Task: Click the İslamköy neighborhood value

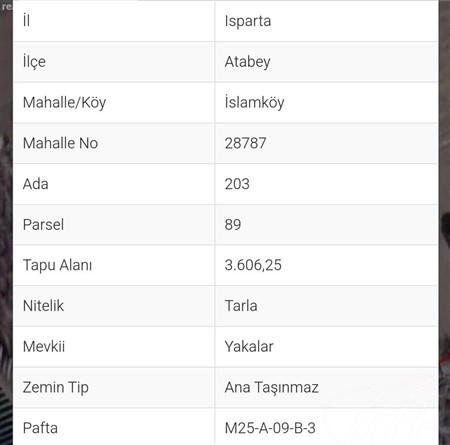Action: click(x=254, y=102)
